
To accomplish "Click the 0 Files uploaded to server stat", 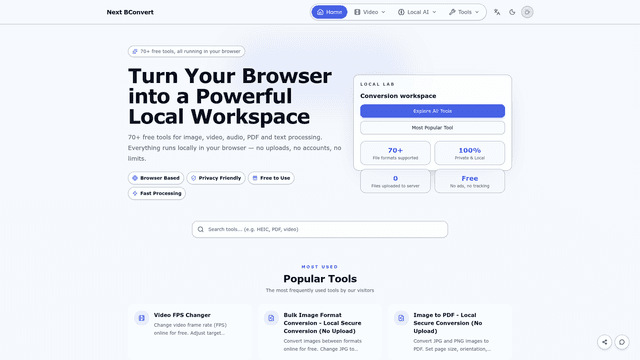I will coord(395,181).
